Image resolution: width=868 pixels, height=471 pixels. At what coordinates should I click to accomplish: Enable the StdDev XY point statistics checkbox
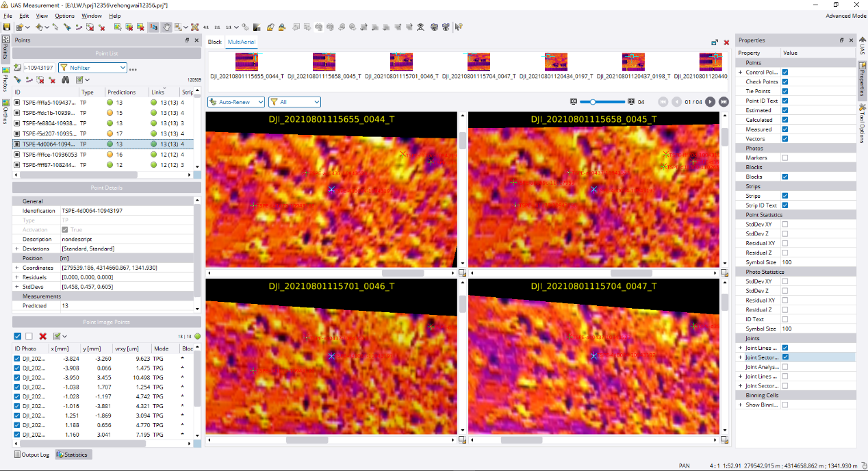(x=784, y=225)
